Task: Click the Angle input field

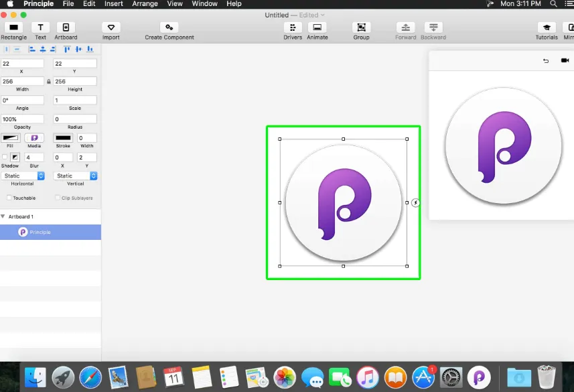Action: click(x=22, y=100)
